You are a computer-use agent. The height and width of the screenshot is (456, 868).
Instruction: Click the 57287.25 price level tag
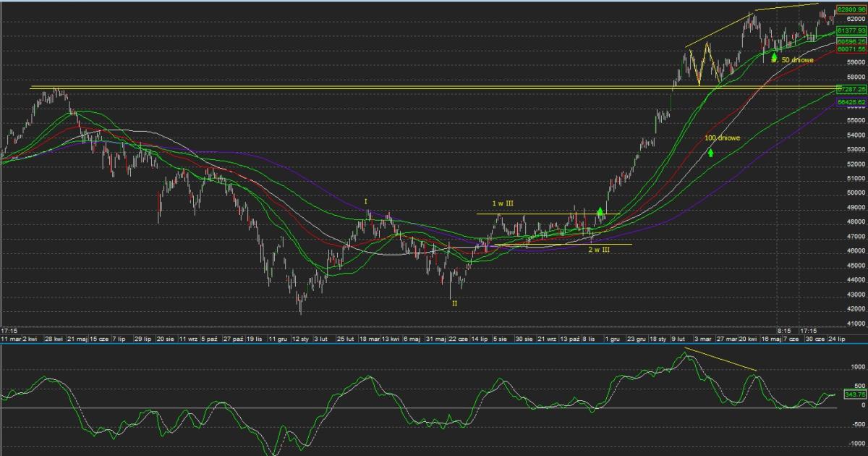[x=851, y=88]
